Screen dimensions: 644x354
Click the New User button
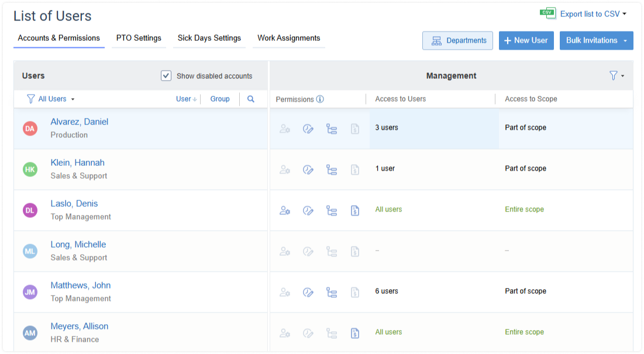point(526,41)
